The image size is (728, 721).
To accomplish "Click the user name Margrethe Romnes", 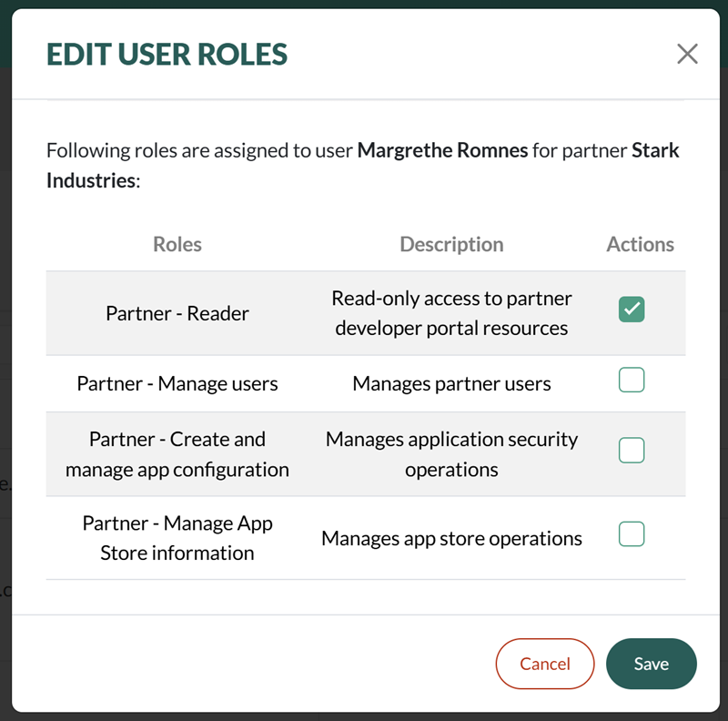I will pyautogui.click(x=442, y=149).
